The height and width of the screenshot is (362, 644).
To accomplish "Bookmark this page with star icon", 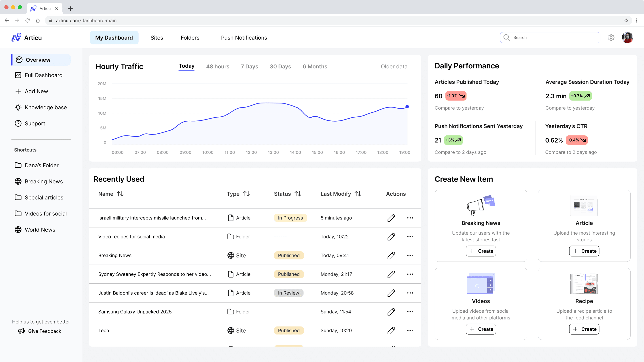I will (x=626, y=21).
